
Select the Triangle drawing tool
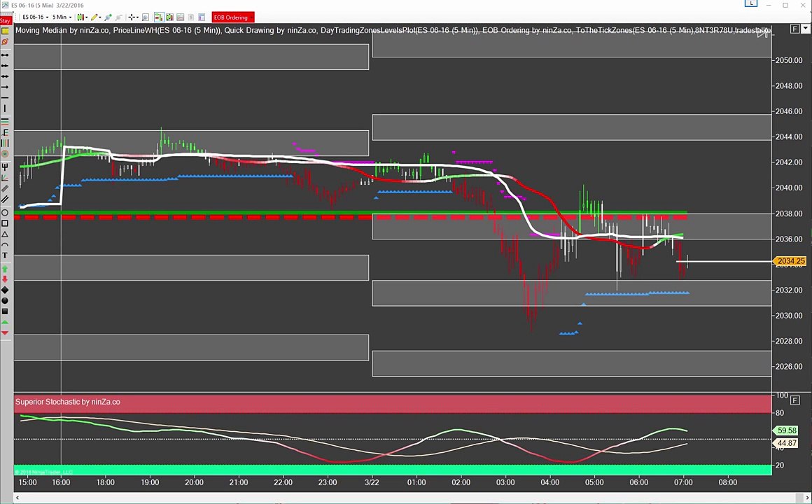pyautogui.click(x=5, y=234)
